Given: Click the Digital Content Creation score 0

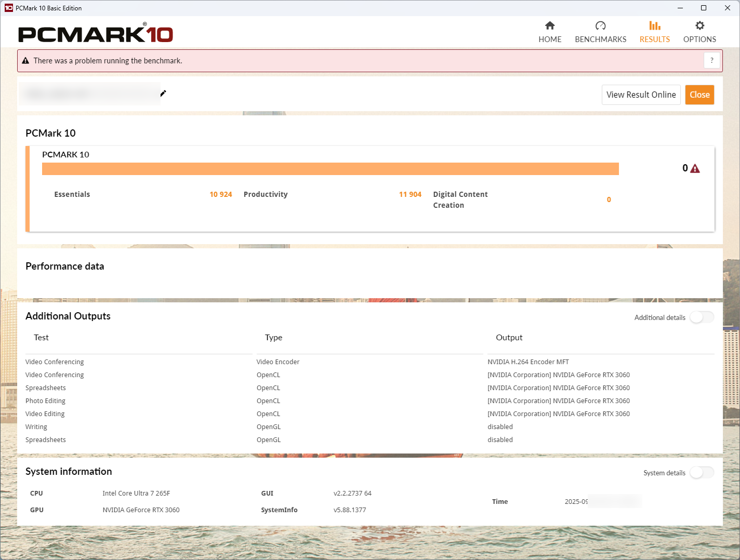Looking at the screenshot, I should point(609,199).
